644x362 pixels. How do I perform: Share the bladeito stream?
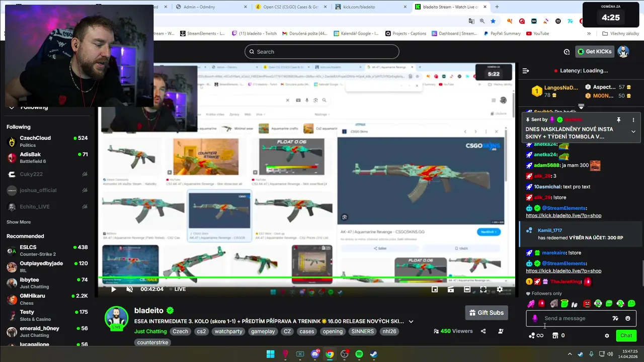(x=484, y=331)
